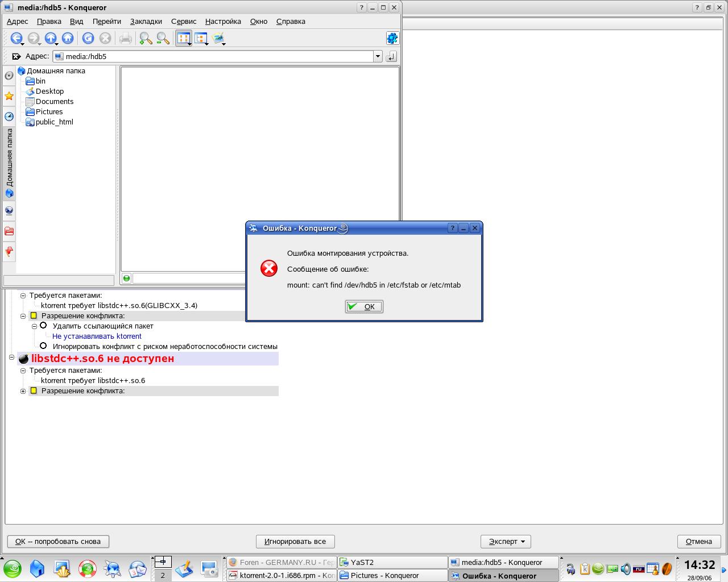The width and height of the screenshot is (728, 582).
Task: Switch to 'Pictures - Konqueror' taskbar entry
Action: 393,575
